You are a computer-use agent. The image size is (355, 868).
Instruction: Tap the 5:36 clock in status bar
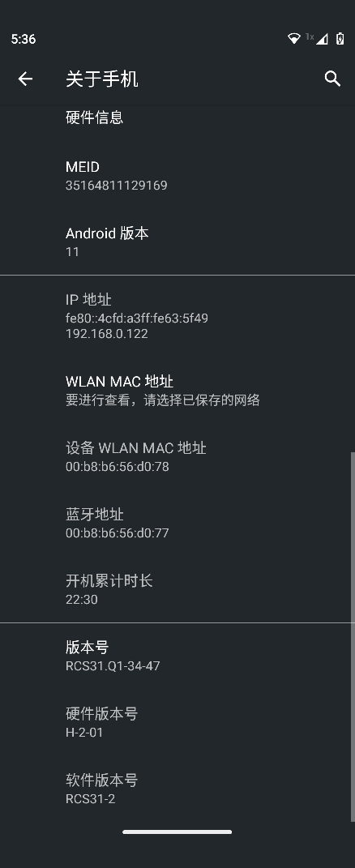click(x=24, y=39)
